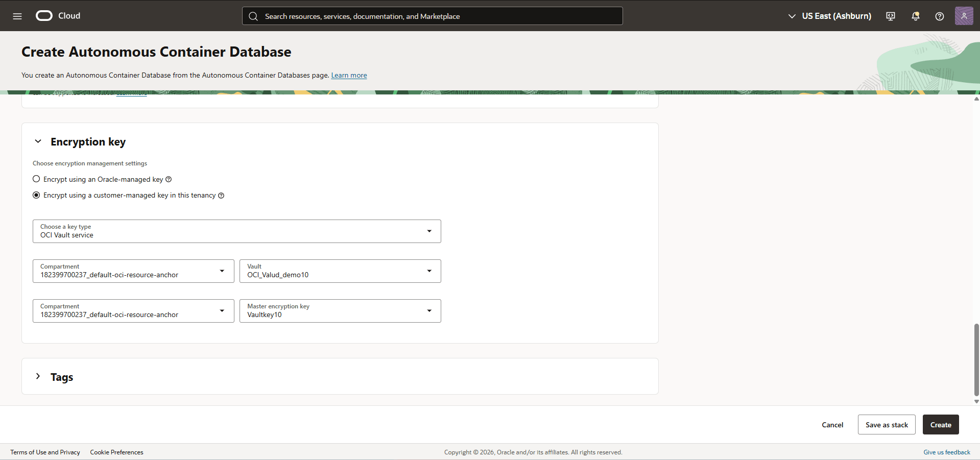Open the vault Compartment dropdown

point(133,271)
